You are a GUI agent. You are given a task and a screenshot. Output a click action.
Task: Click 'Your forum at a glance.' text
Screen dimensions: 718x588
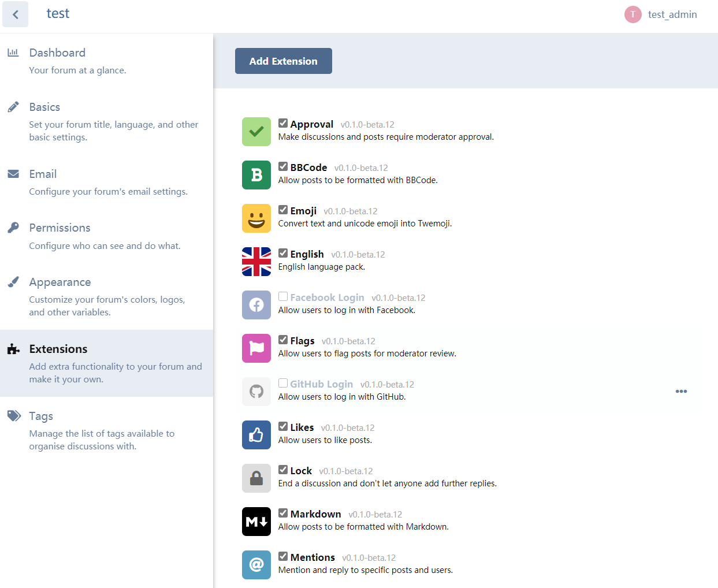[x=77, y=70]
